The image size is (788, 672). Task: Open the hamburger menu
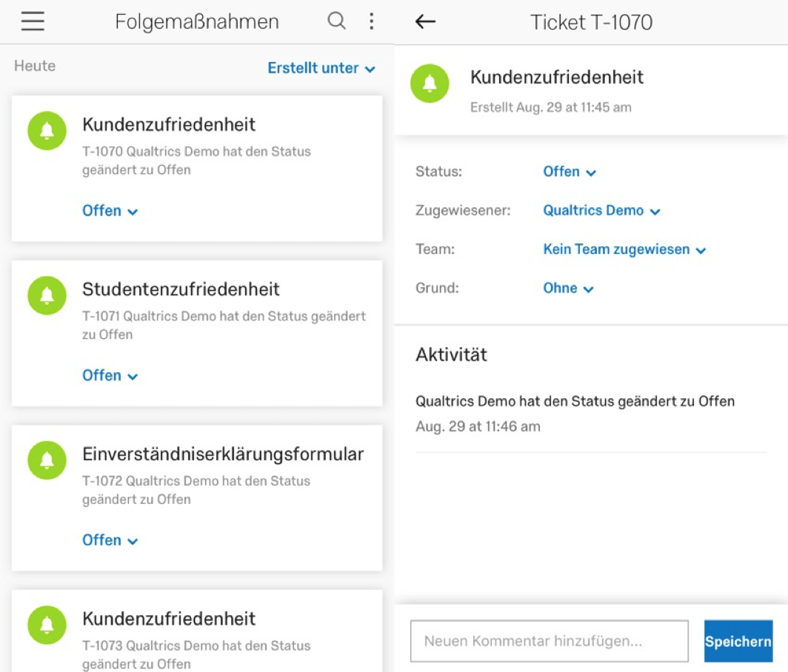(33, 21)
